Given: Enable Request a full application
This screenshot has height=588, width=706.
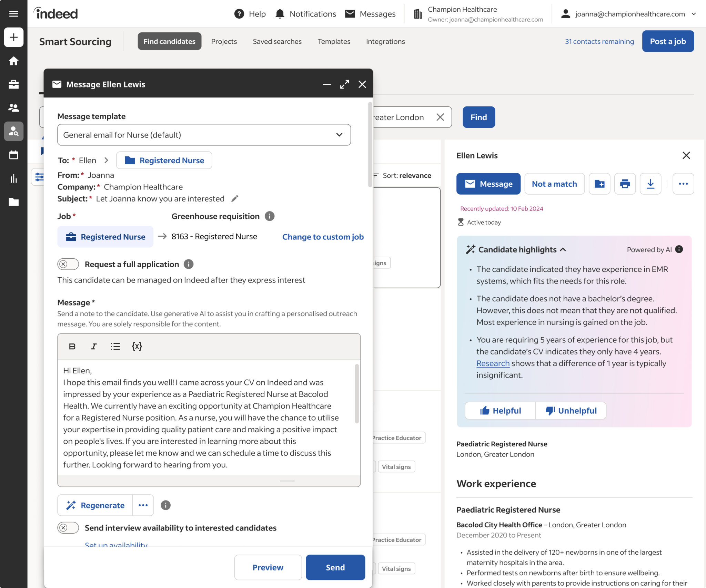Looking at the screenshot, I should pos(68,264).
